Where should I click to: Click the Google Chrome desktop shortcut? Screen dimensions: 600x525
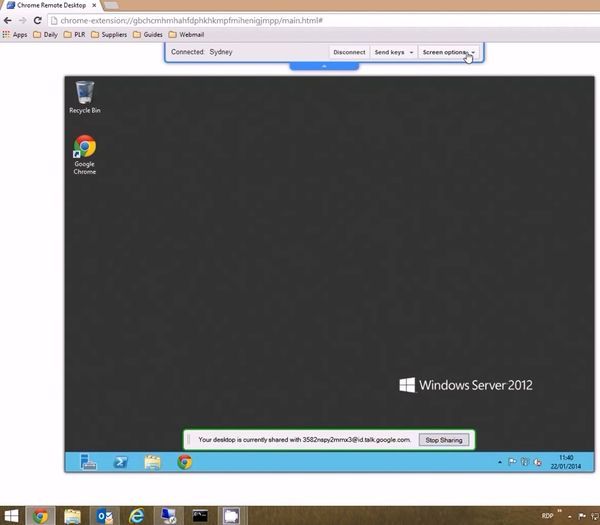coord(85,153)
